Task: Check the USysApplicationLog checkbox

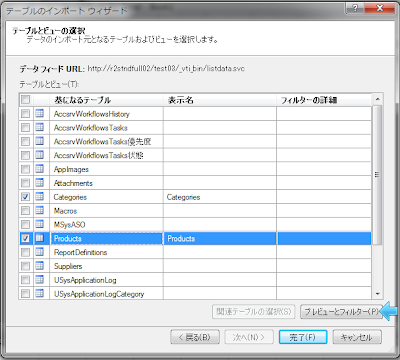Action: 25,280
